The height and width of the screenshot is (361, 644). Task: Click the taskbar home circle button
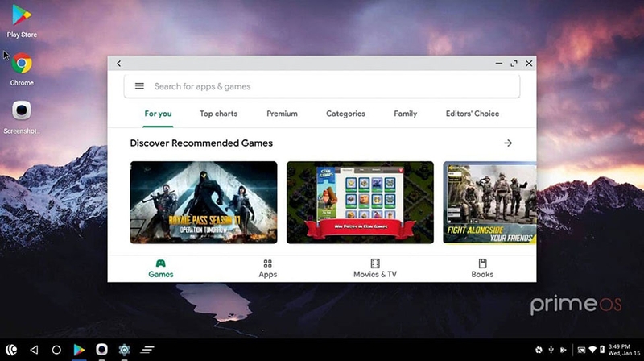click(x=56, y=350)
